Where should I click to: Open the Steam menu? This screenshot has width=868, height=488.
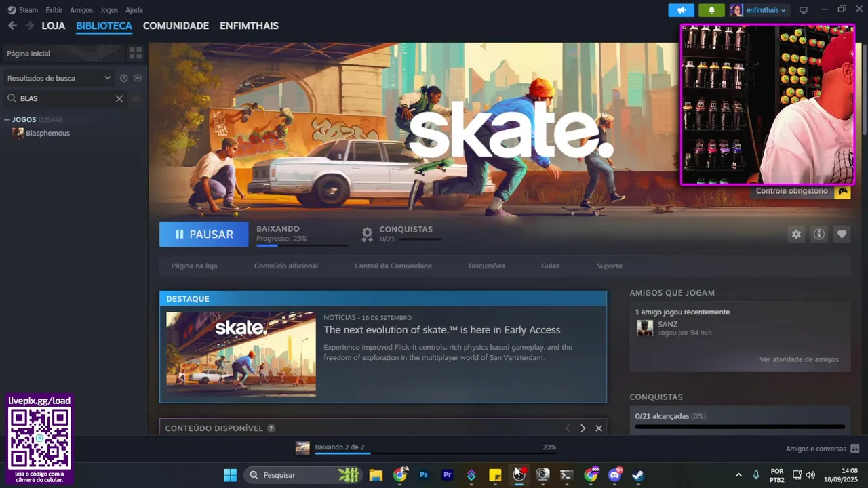28,10
